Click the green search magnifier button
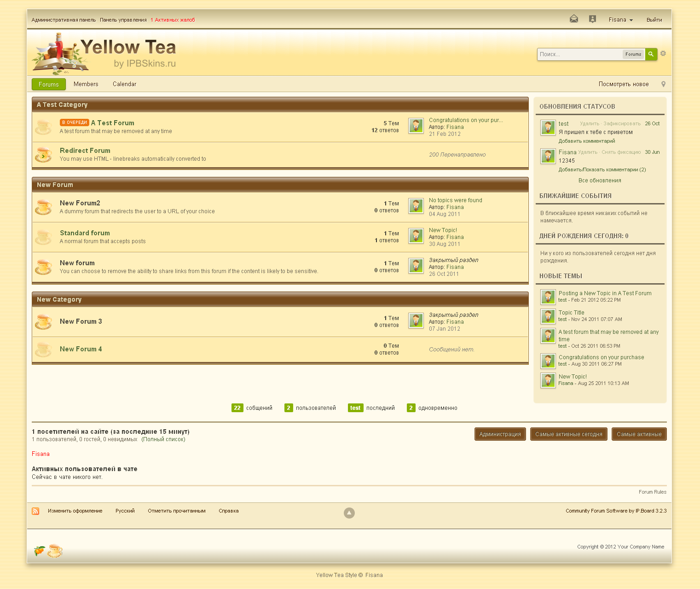 pyautogui.click(x=651, y=54)
